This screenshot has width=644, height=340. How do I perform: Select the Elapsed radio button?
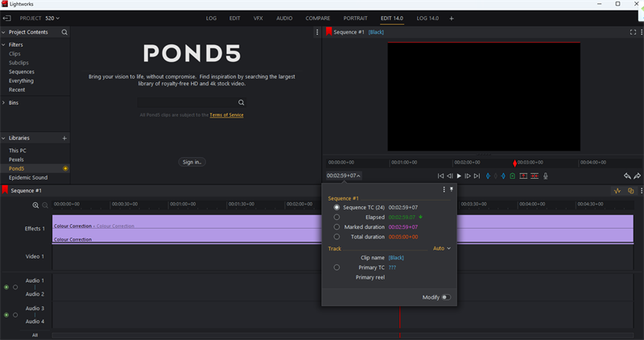(x=336, y=217)
